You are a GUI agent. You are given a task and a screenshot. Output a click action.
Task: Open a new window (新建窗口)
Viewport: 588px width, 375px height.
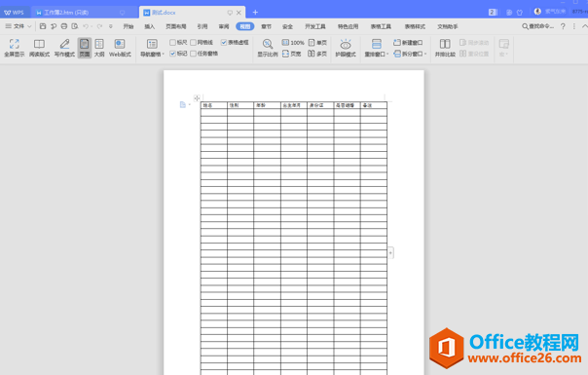click(408, 43)
